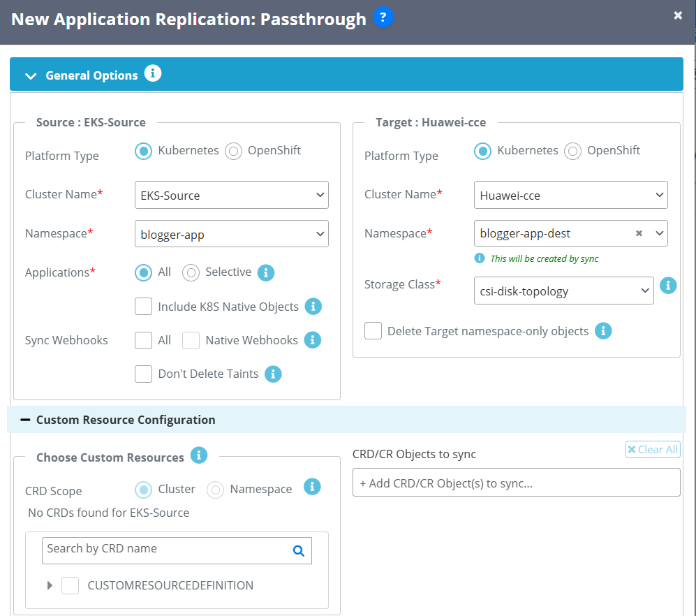696x616 pixels.
Task: Choose Selective applications radio button
Action: click(191, 272)
